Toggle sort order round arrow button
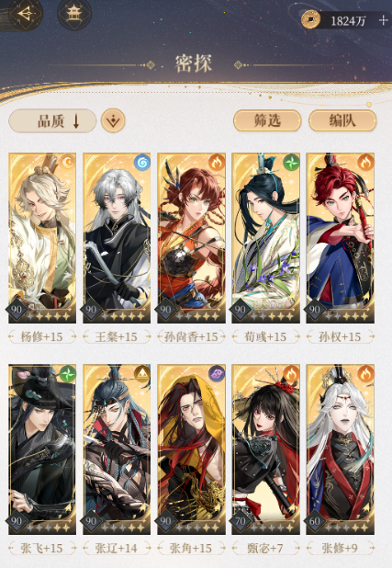This screenshot has width=392, height=568. coord(113,121)
